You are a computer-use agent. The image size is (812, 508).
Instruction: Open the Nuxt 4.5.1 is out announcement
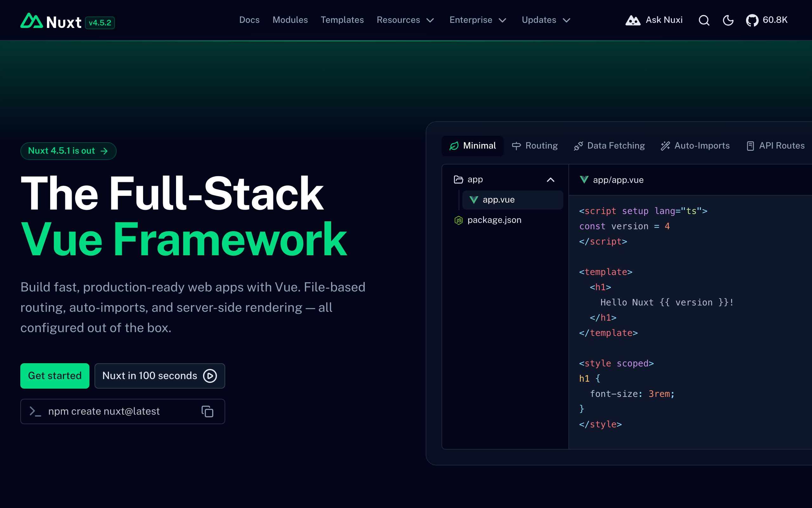tap(69, 151)
